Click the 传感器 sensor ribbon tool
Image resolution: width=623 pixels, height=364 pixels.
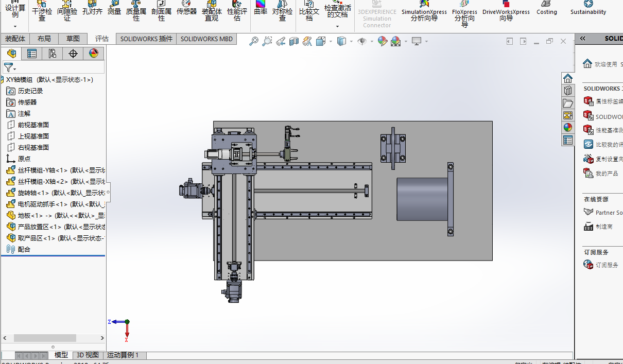(x=186, y=8)
